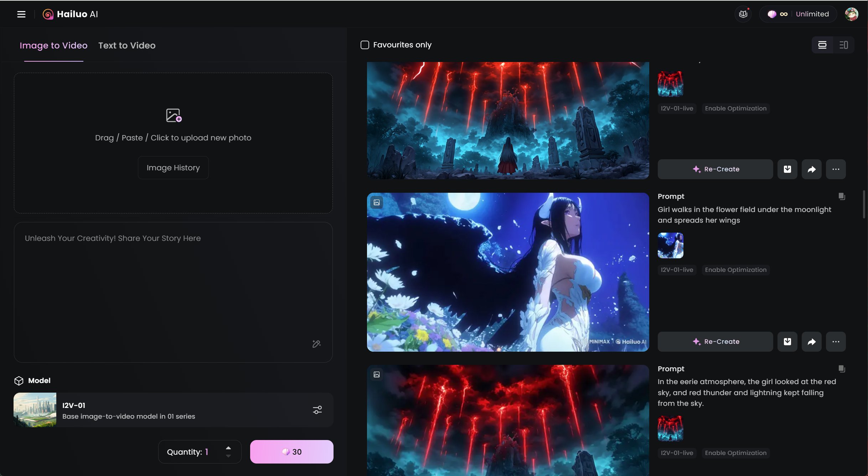Increase the Quantity with the up arrow
The width and height of the screenshot is (868, 476).
(228, 448)
